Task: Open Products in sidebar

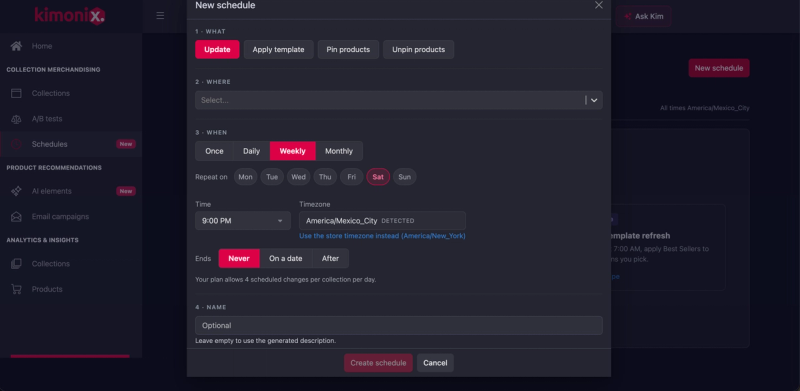Action: (x=71, y=289)
